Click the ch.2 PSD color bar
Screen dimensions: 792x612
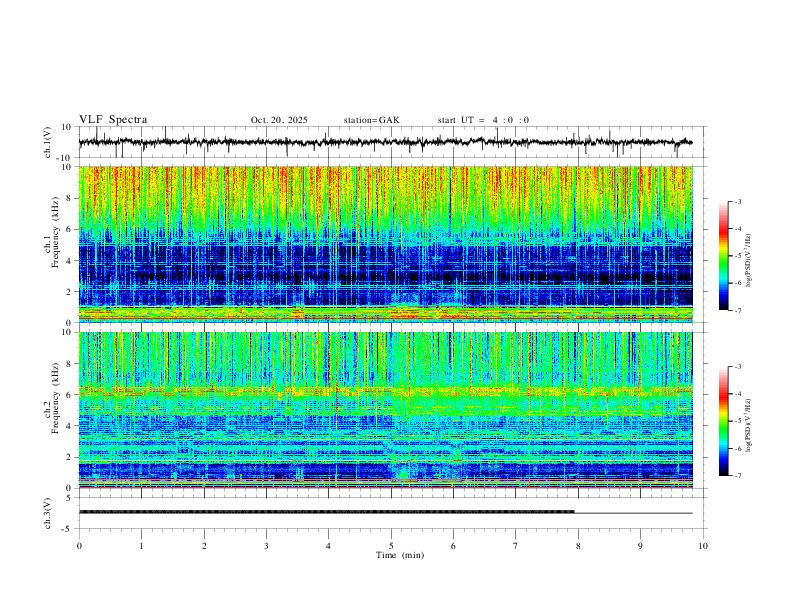[723, 421]
